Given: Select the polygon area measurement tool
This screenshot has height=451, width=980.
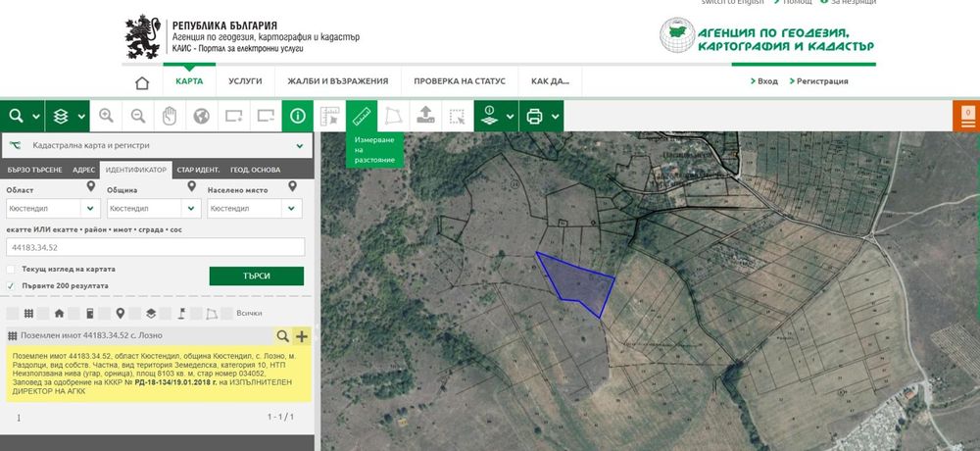Looking at the screenshot, I should coord(393,117).
